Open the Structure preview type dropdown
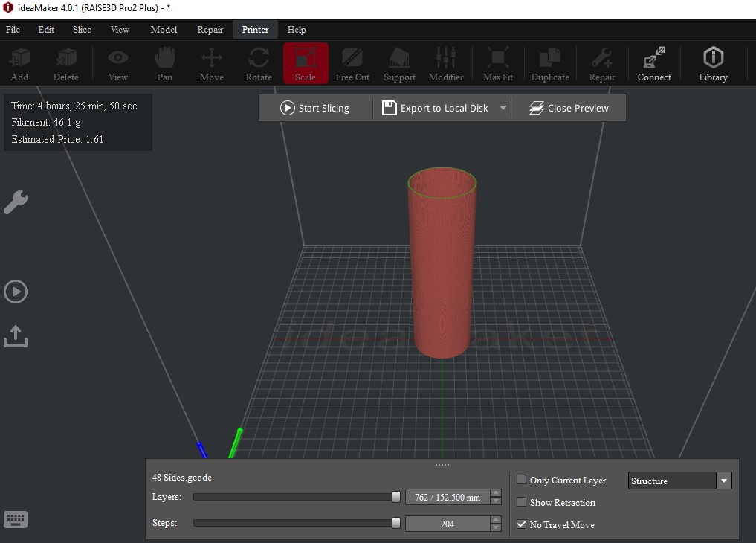Viewport: 756px width, 543px height. point(680,481)
